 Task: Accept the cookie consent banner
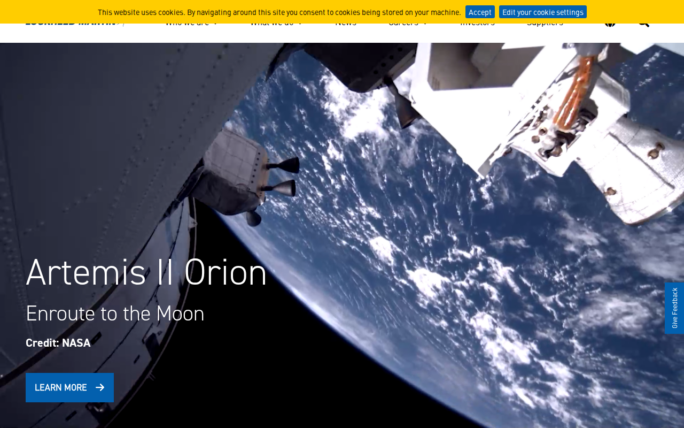[479, 12]
